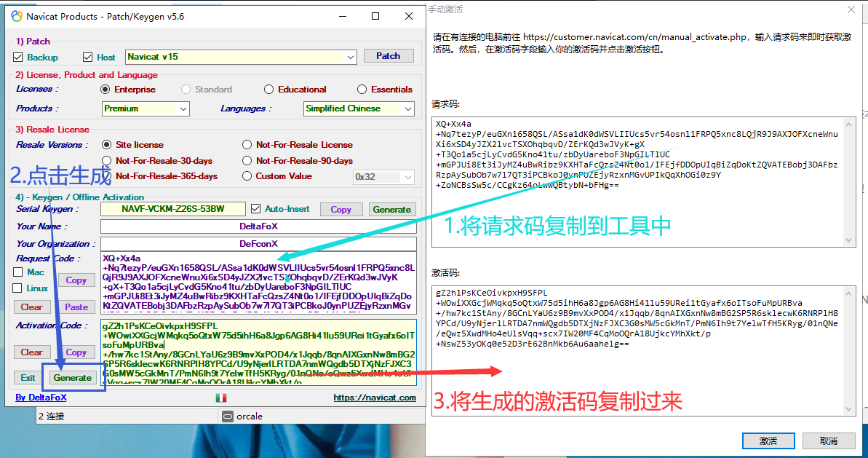Close the manual activation dialog

pos(851,9)
